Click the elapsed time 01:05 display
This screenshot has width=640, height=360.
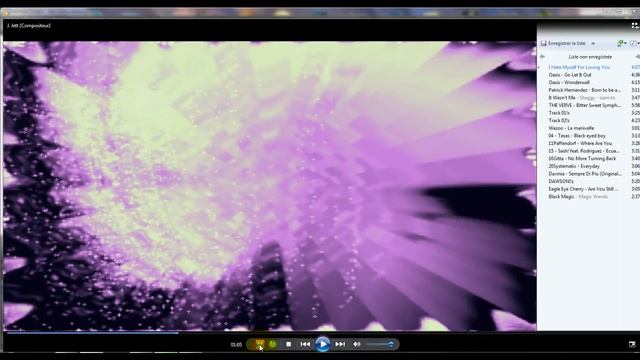(236, 345)
